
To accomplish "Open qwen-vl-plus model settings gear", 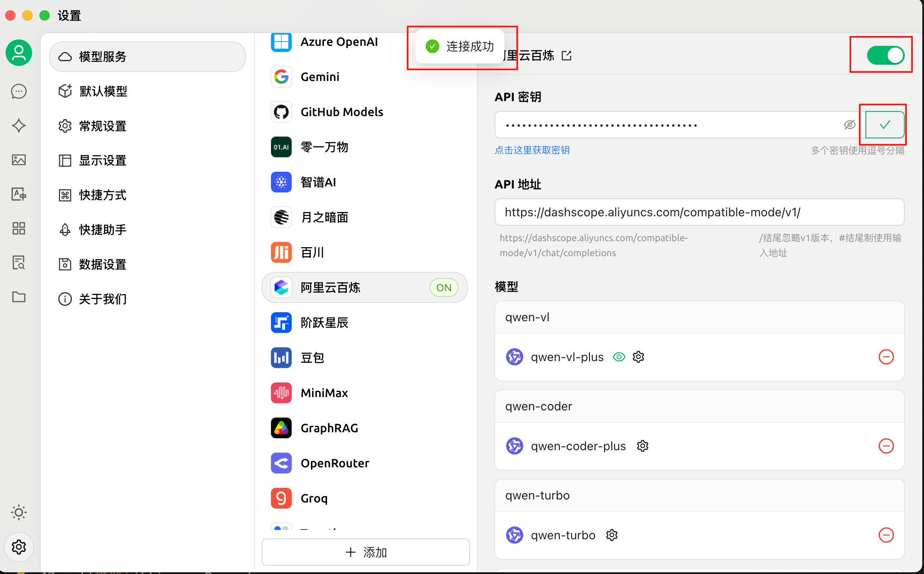I will pyautogui.click(x=638, y=357).
